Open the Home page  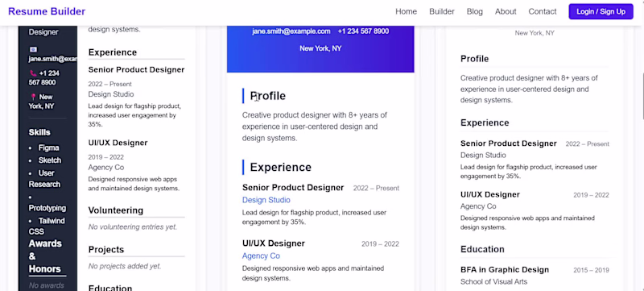pos(406,11)
